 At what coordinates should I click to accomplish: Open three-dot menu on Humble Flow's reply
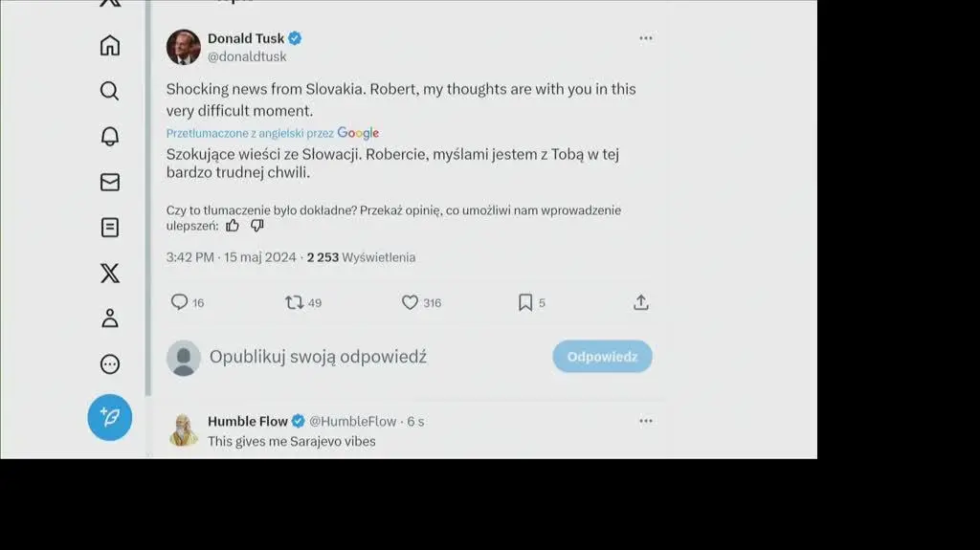tap(646, 421)
